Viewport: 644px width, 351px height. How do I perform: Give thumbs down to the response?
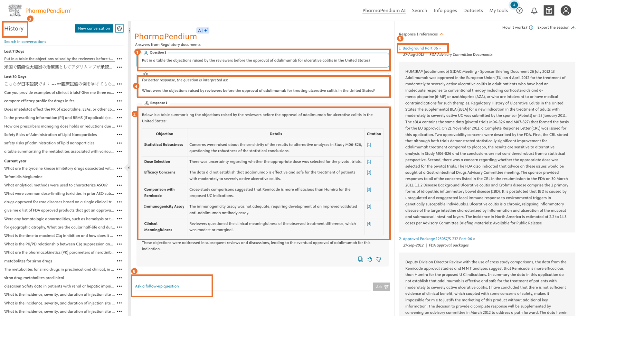pyautogui.click(x=379, y=259)
